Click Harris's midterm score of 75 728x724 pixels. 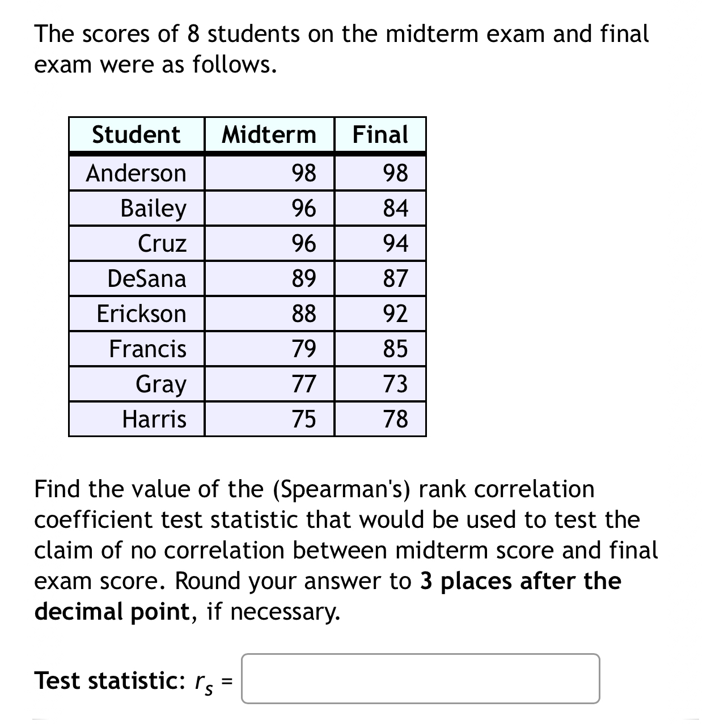[304, 420]
